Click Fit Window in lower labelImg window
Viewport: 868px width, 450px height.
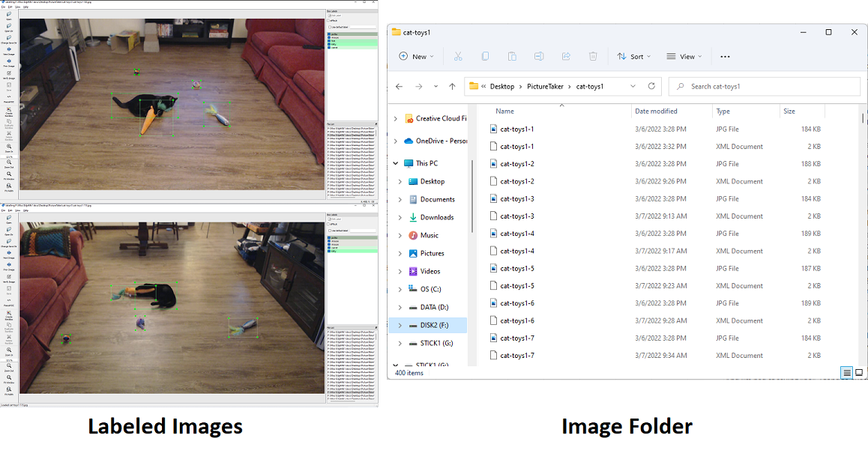(9, 379)
